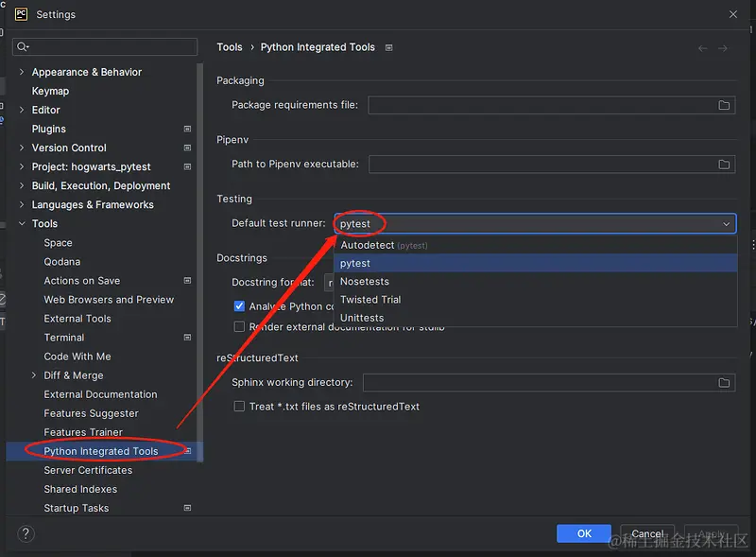This screenshot has width=756, height=557.
Task: Select Features Trainer item
Action: point(83,432)
